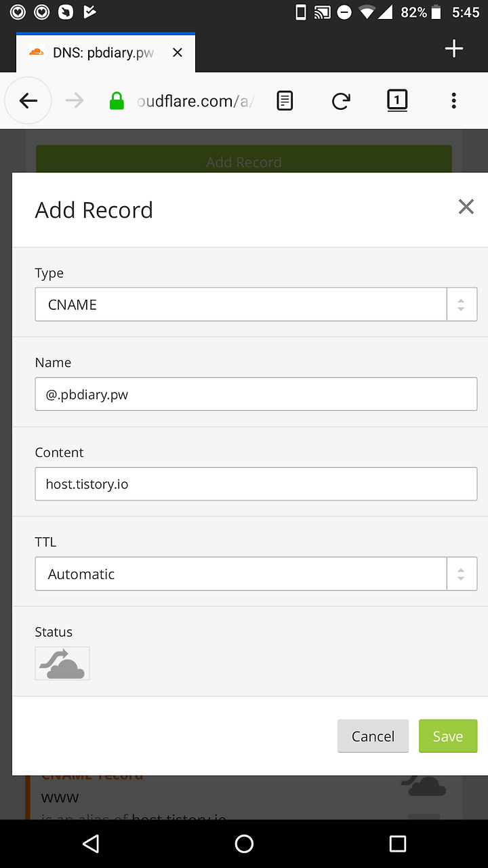
Task: Tap the 82% battery percentage
Action: click(413, 12)
